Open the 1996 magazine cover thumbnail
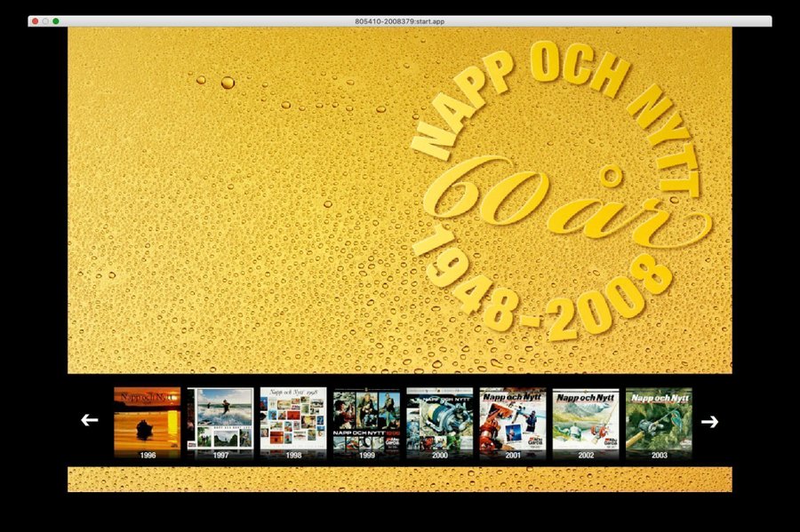 tap(148, 423)
